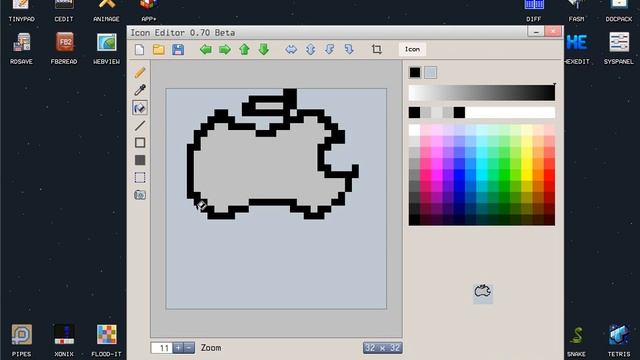Open the FB2READ desktop icon
The height and width of the screenshot is (360, 640).
64,48
